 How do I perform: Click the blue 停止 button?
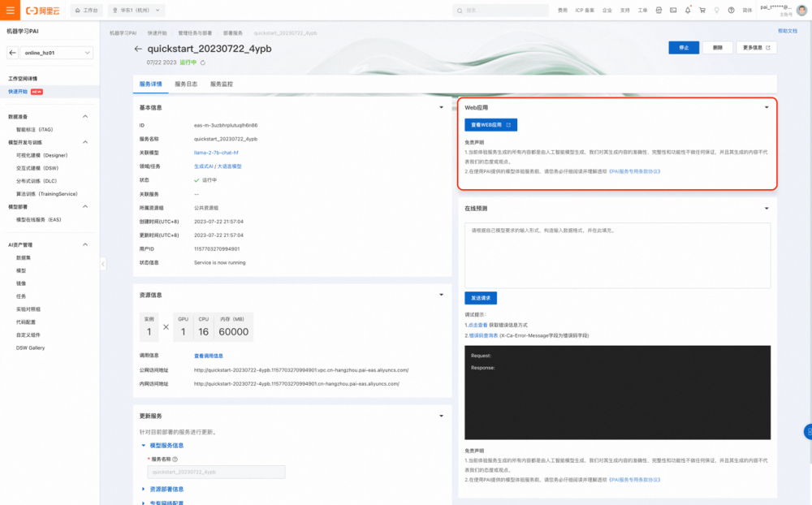click(x=684, y=48)
